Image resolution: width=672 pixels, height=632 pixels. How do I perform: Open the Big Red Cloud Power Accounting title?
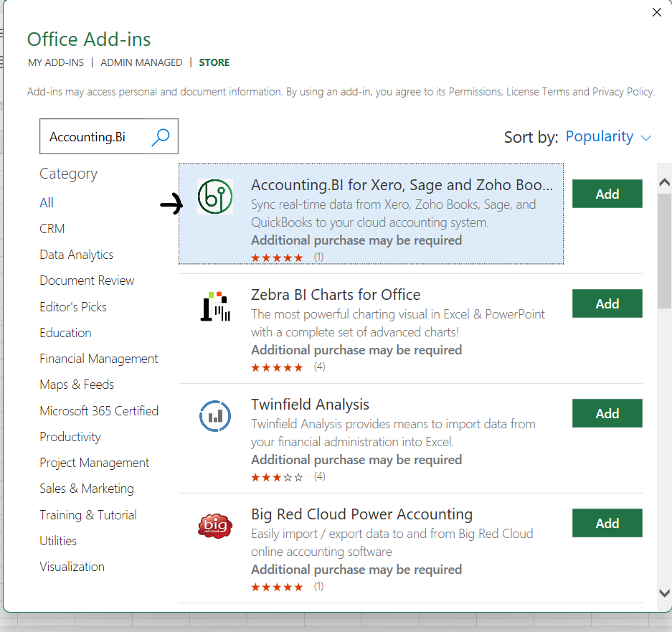[x=361, y=514]
